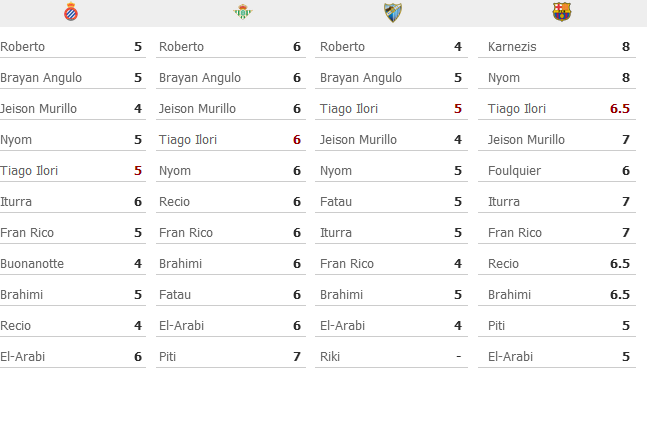The image size is (647, 430).
Task: Select Brayan Angulo in the Espanyol column
Action: 41,78
